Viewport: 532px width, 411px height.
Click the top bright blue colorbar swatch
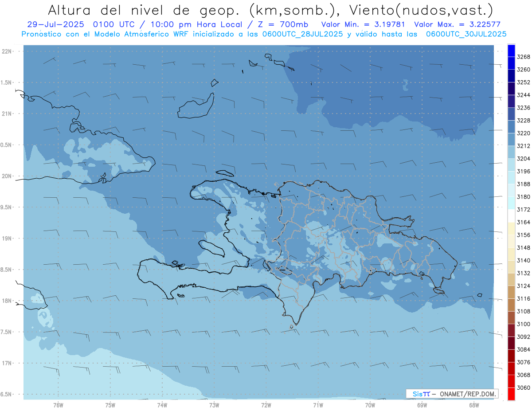click(x=511, y=51)
